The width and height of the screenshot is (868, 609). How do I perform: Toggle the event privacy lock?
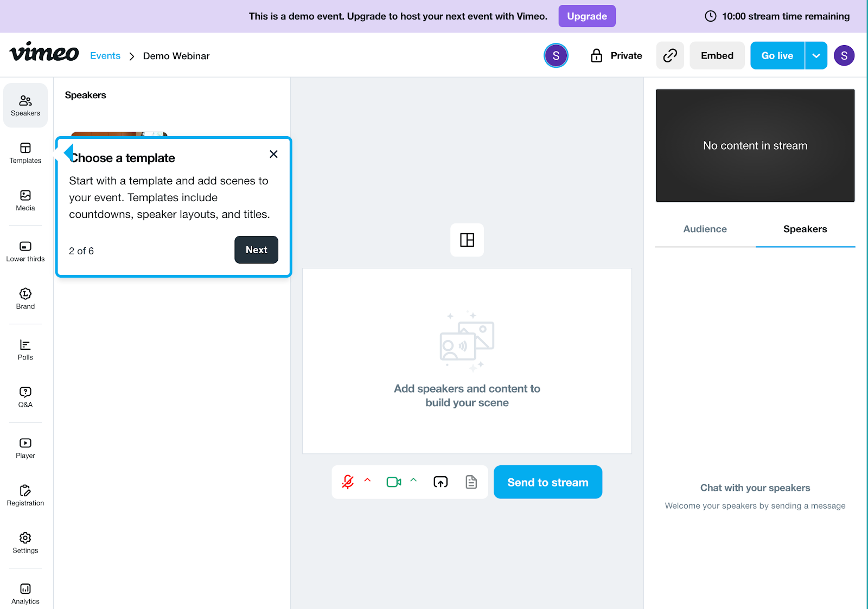click(x=596, y=55)
